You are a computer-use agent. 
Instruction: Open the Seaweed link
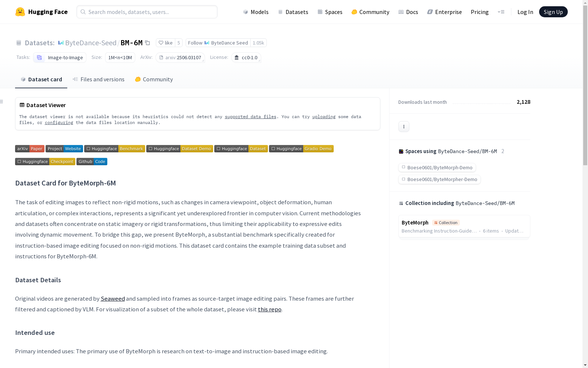pos(113,298)
